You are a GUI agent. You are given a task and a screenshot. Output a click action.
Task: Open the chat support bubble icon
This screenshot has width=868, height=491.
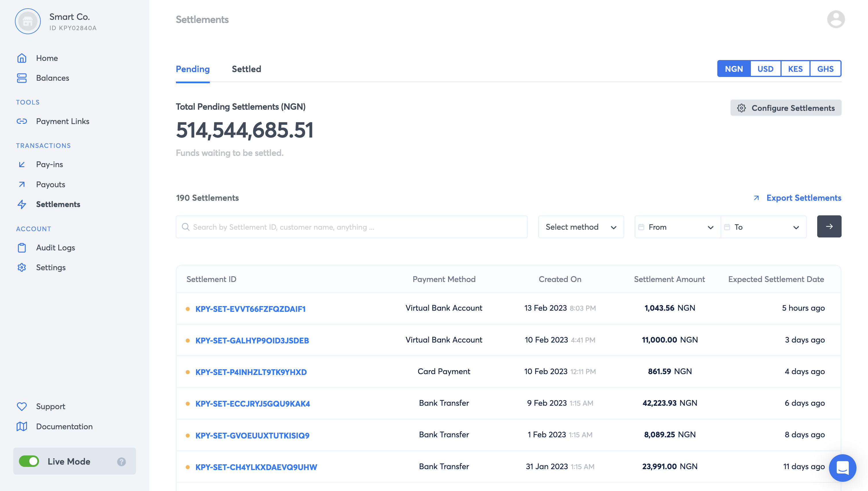click(842, 467)
